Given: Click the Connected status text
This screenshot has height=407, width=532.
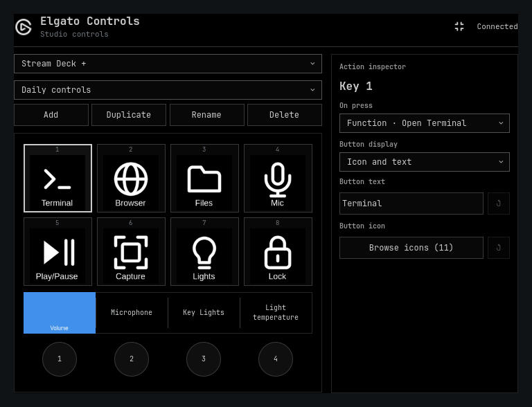Looking at the screenshot, I should tap(497, 26).
